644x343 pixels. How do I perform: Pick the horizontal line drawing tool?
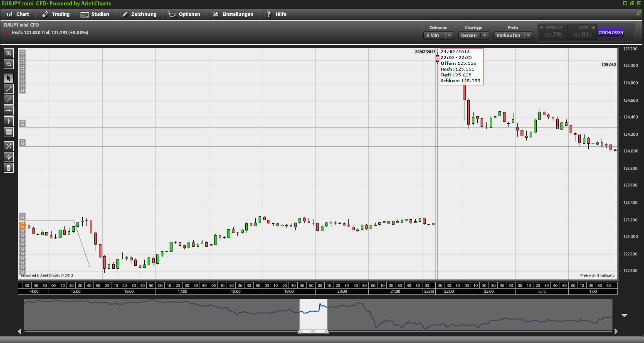[9, 110]
